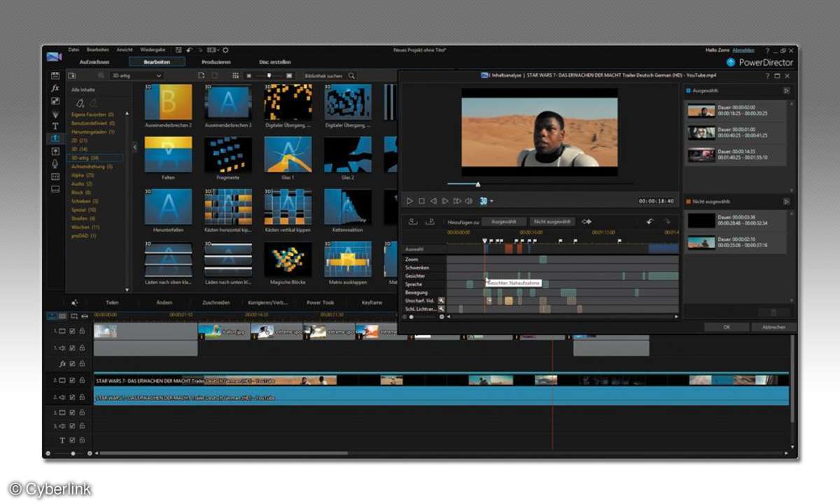Toggle the enable checkbox on audio track 1
The height and width of the screenshot is (504, 840).
tap(72, 347)
